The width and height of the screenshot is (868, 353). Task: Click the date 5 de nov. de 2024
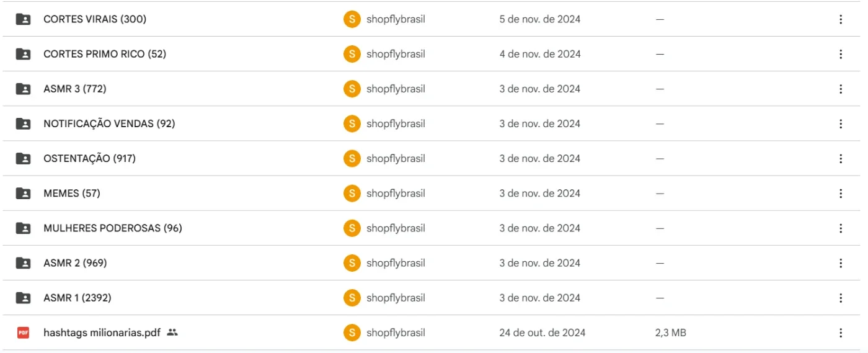click(x=540, y=19)
